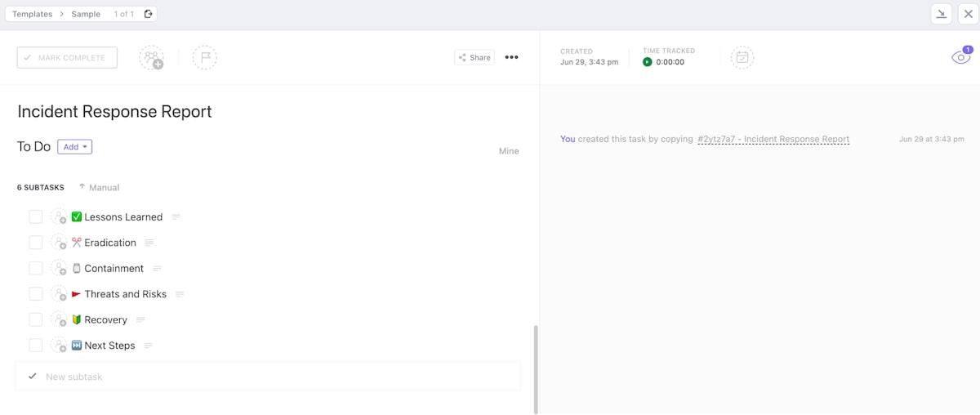Check the Containment subtask status box

36,269
